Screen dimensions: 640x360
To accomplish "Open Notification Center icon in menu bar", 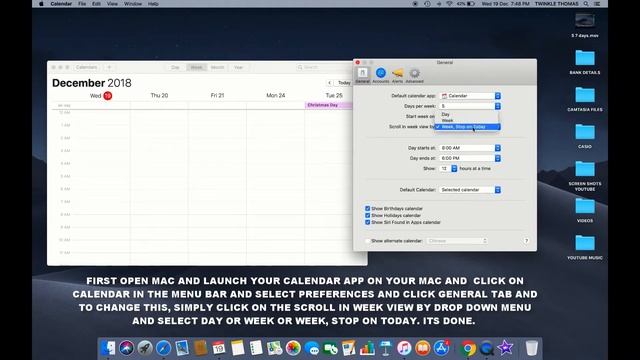I will click(x=597, y=4).
